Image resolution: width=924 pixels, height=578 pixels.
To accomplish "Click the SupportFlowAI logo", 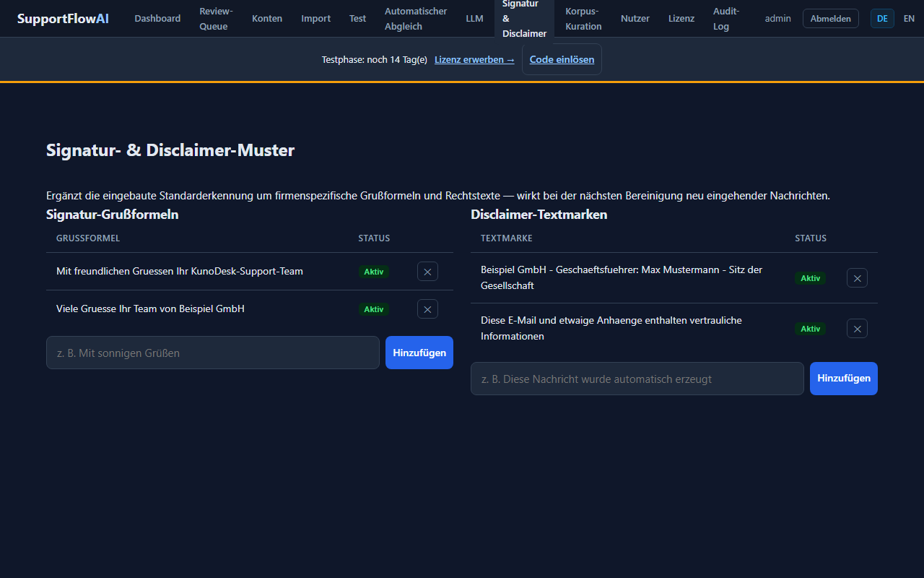I will [x=64, y=19].
